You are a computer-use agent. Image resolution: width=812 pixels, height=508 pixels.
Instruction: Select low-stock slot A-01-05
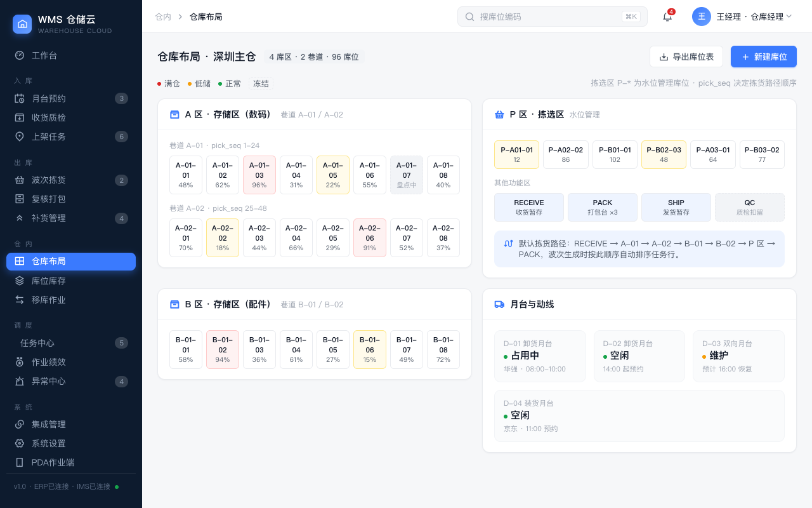333,175
